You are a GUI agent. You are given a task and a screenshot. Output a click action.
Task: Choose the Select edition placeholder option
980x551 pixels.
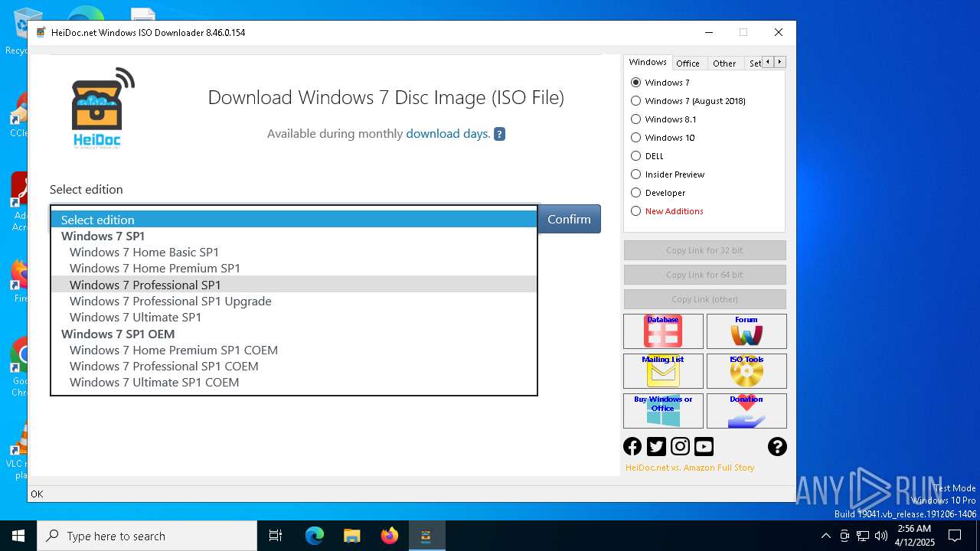pyautogui.click(x=294, y=220)
